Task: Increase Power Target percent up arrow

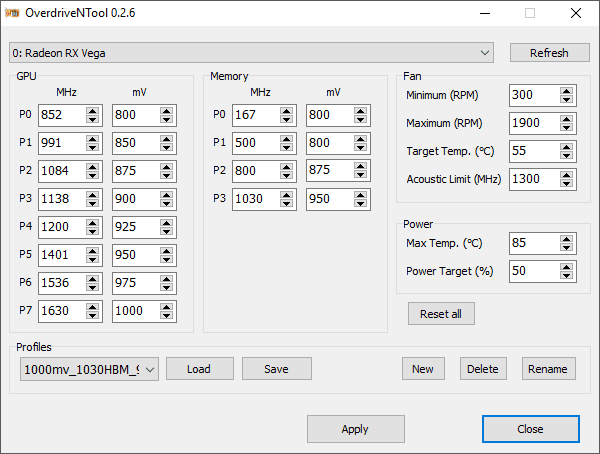Action: coord(566,267)
